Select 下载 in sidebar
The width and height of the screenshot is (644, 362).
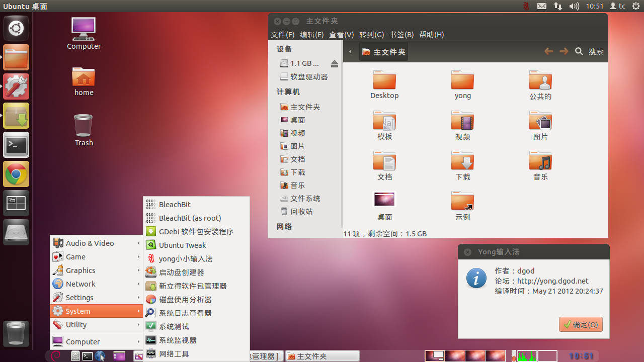[x=305, y=172]
